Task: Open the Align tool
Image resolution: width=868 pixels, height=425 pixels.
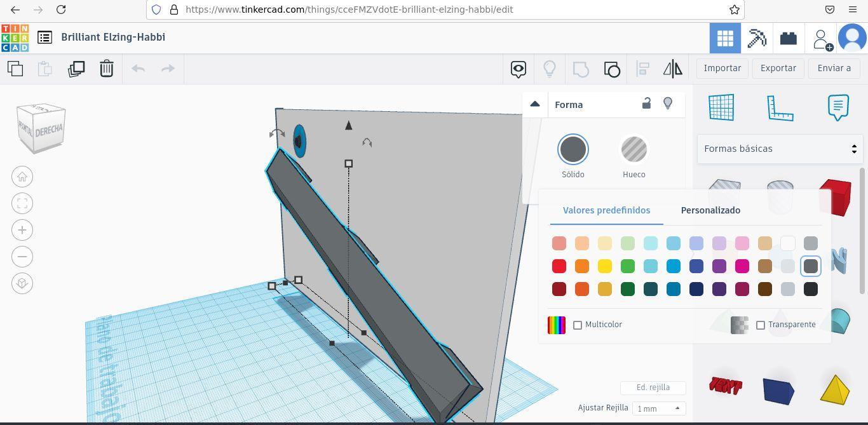Action: coord(642,69)
